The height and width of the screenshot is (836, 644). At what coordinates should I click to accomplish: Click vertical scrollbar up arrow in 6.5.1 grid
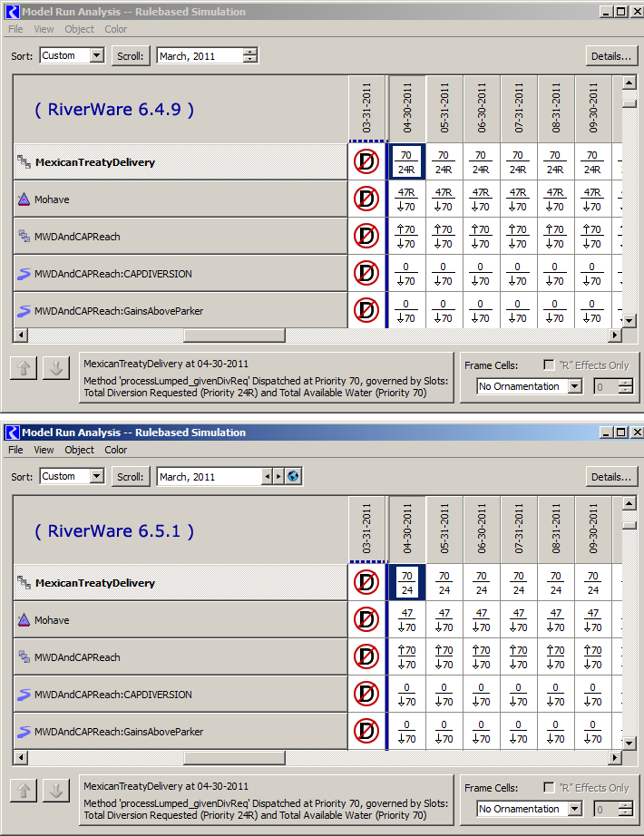tap(629, 502)
